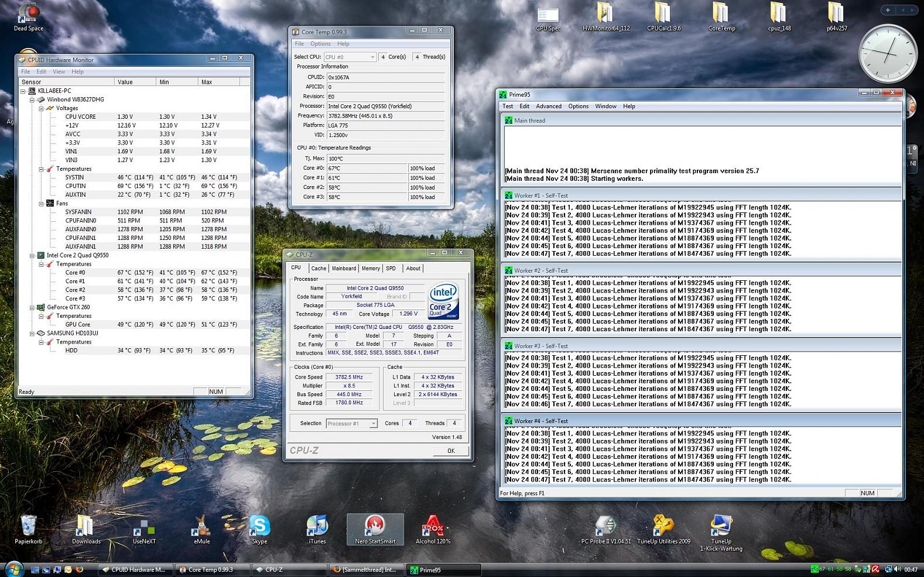Launch TuneUp Utilities 2009
924x577 pixels.
coord(663,530)
